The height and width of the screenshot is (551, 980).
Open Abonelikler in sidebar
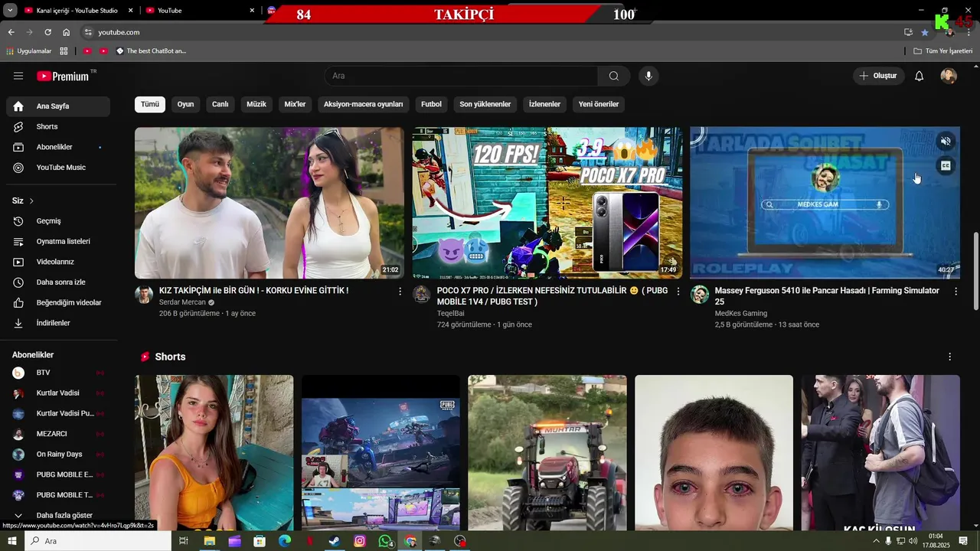[58, 147]
